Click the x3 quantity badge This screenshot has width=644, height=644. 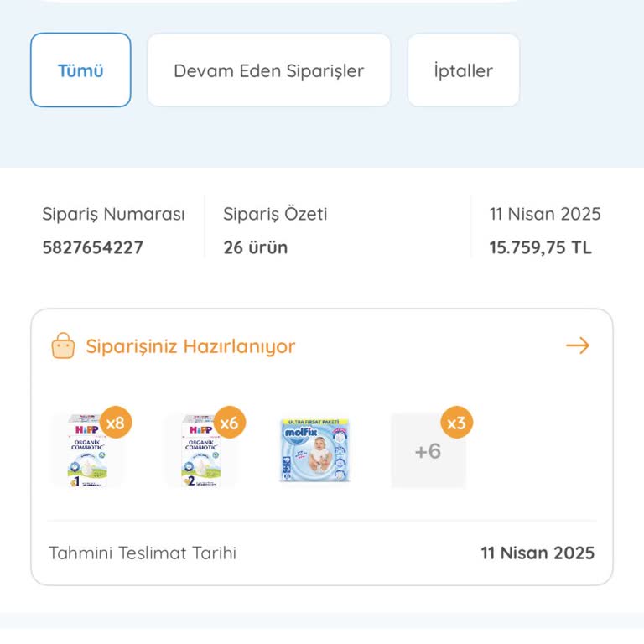456,423
